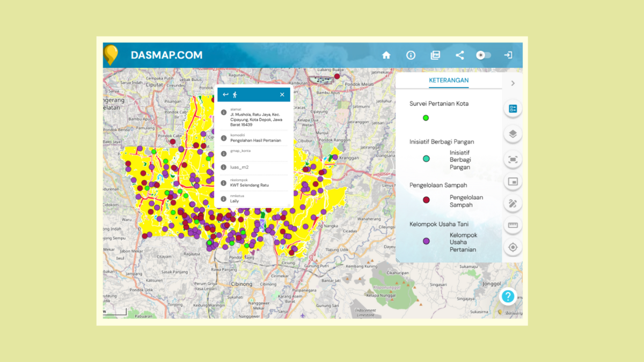Click the info icon beside alamat

[224, 113]
